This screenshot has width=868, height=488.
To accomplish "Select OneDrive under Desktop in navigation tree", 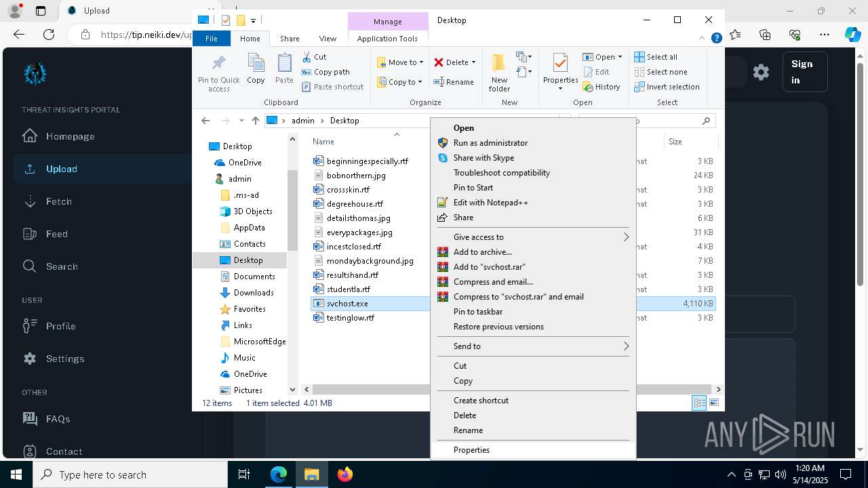I will (x=237, y=163).
